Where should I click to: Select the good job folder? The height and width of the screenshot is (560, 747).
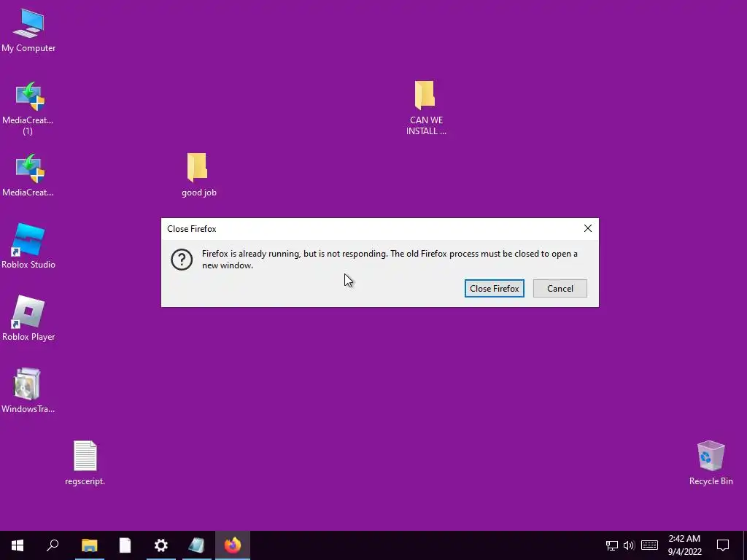198,175
